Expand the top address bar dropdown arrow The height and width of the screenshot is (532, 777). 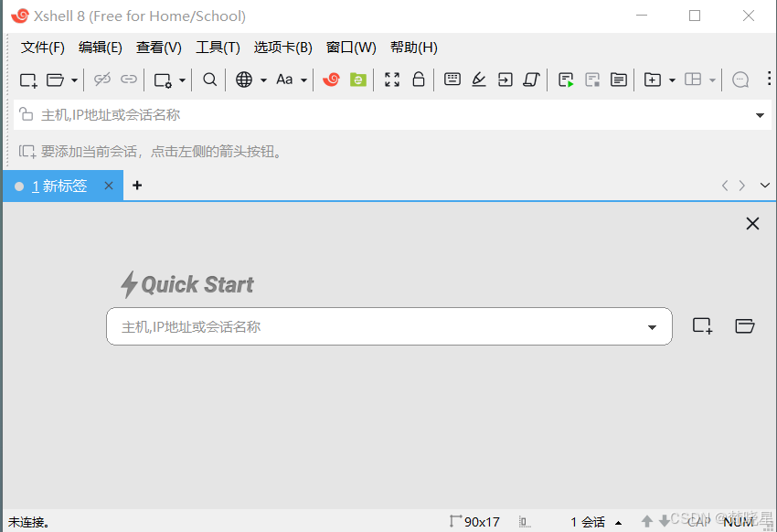(760, 115)
